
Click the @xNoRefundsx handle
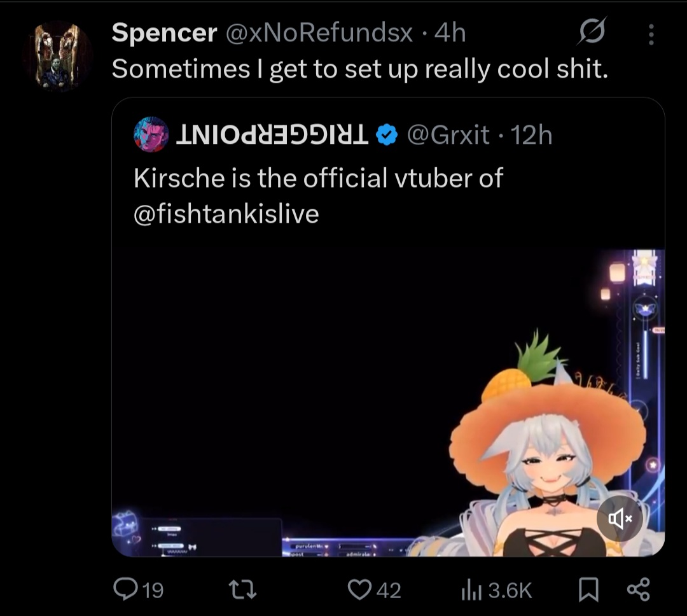tap(320, 33)
